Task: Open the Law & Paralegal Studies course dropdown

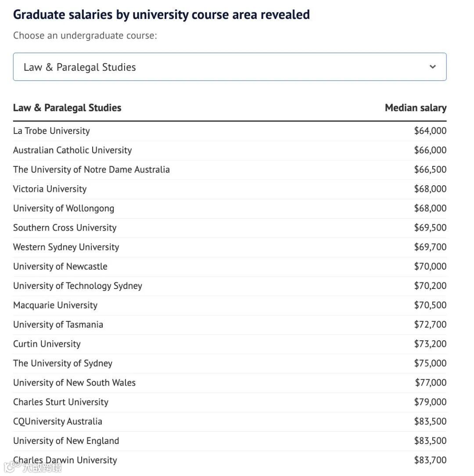Action: click(x=229, y=67)
